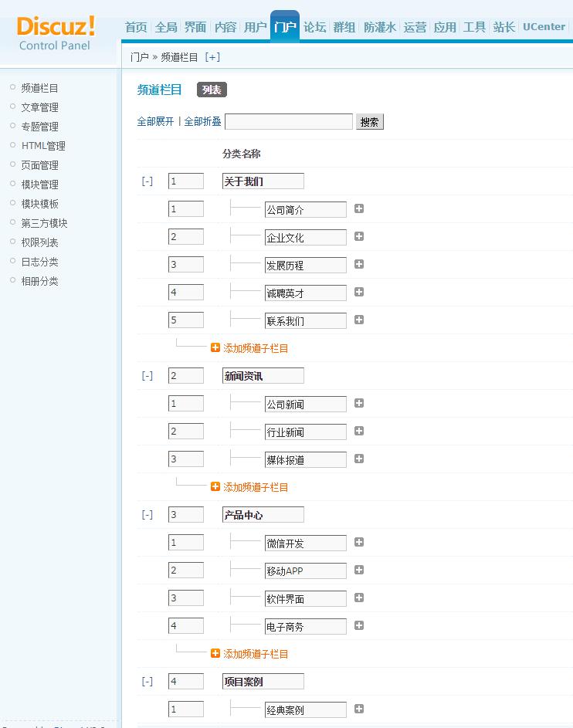This screenshot has width=573, height=728.
Task: Collapse the 关于我们 category tree
Action: [147, 180]
